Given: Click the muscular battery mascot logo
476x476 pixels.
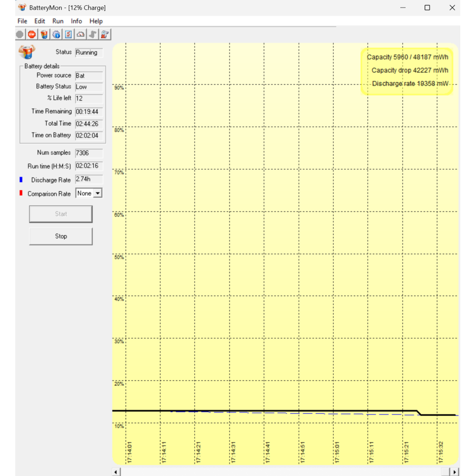Looking at the screenshot, I should pos(27,51).
